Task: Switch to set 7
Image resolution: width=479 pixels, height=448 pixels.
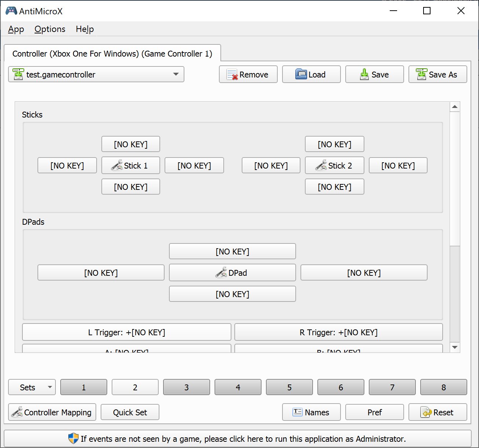Action: point(392,387)
